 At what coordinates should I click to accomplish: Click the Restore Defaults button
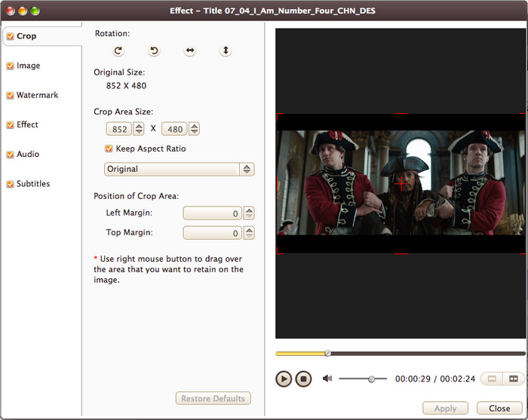[x=213, y=398]
